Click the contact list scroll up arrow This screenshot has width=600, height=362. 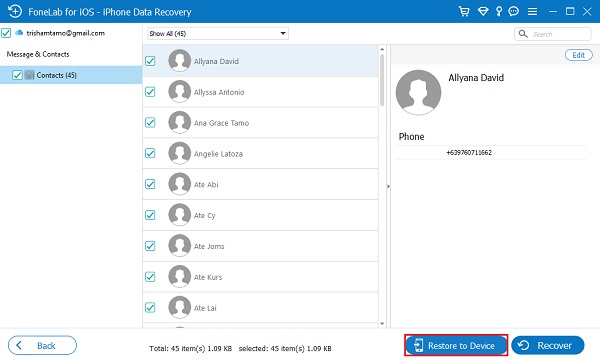[x=382, y=49]
